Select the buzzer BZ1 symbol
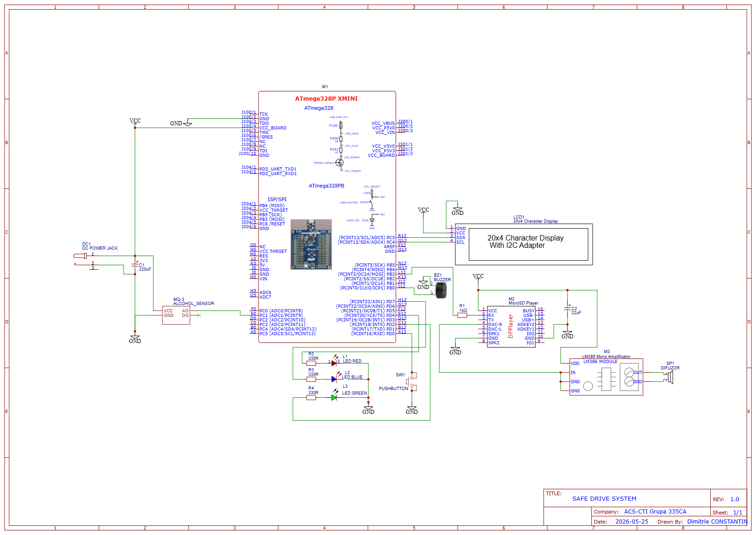The width and height of the screenshot is (756, 535). 440,290
